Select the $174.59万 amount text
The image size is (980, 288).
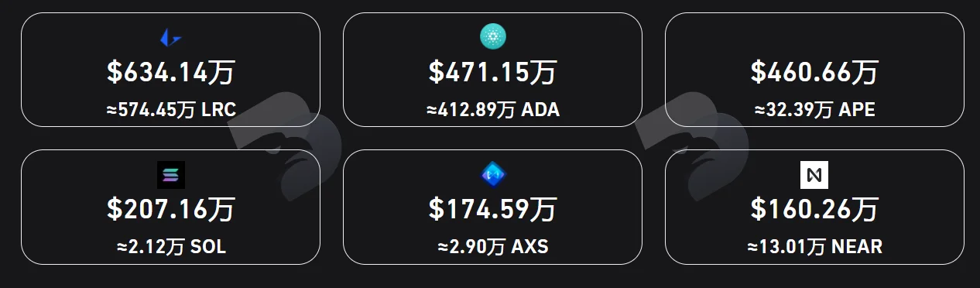coord(492,210)
